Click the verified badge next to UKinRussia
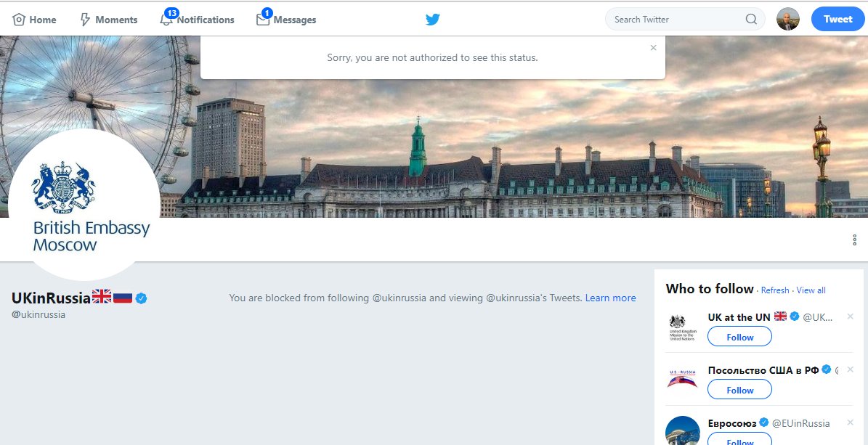This screenshot has width=868, height=445. pos(141,298)
